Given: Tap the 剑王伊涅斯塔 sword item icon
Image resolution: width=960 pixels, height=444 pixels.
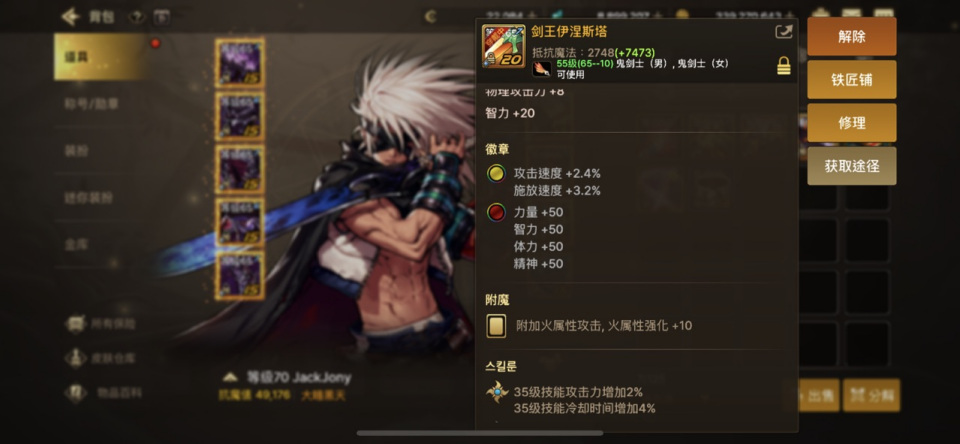Looking at the screenshot, I should 503,46.
